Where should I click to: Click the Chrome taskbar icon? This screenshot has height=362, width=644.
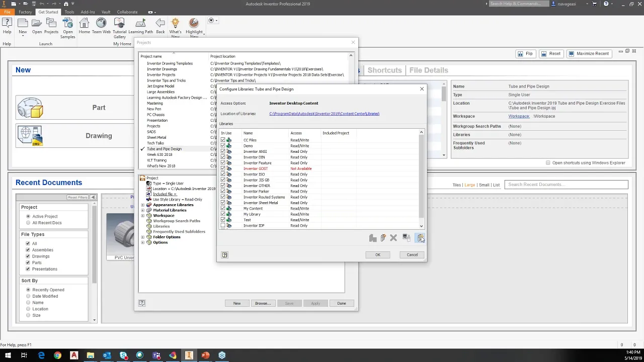click(58, 356)
